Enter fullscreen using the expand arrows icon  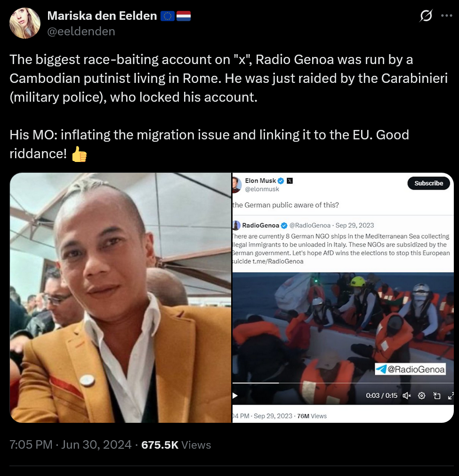pos(451,395)
